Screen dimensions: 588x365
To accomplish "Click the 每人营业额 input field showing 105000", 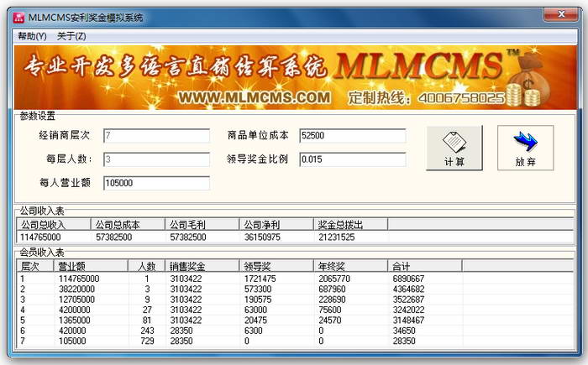I will (x=157, y=183).
